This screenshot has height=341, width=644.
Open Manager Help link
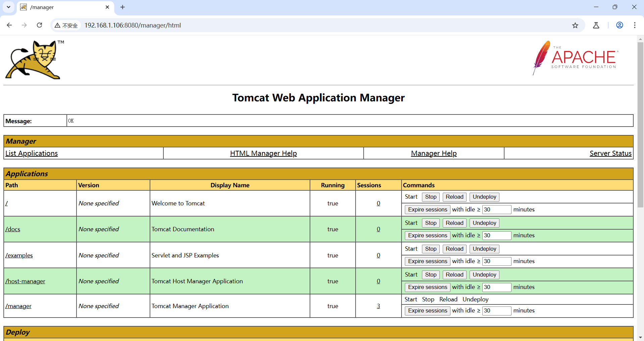click(434, 153)
